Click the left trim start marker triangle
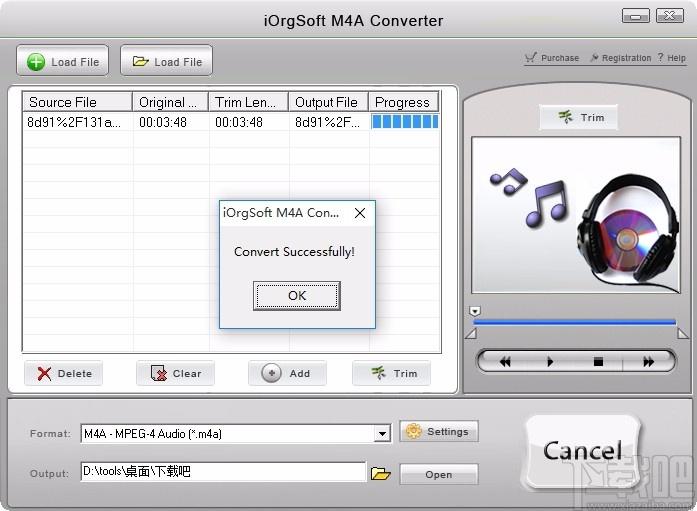 (x=471, y=333)
